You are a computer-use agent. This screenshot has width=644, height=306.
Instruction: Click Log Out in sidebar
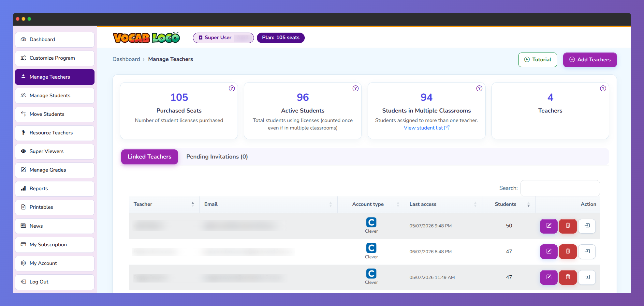coord(55,282)
